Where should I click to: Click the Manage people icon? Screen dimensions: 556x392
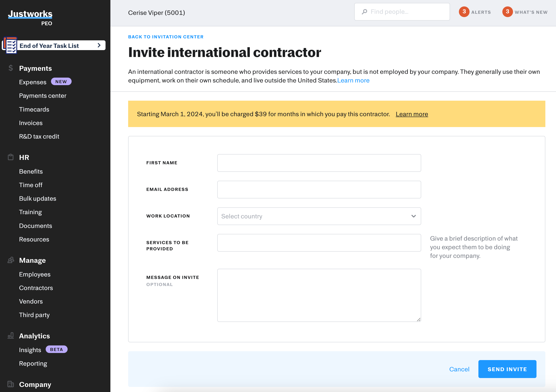pyautogui.click(x=11, y=260)
